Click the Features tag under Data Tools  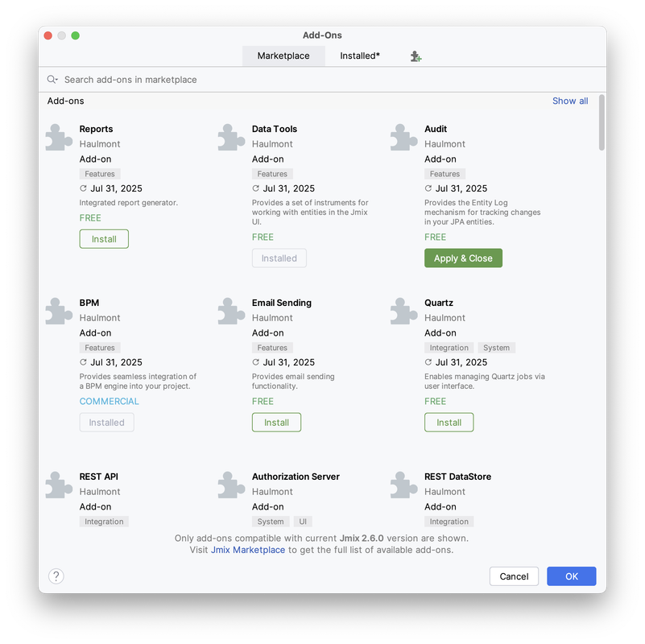pyautogui.click(x=272, y=174)
